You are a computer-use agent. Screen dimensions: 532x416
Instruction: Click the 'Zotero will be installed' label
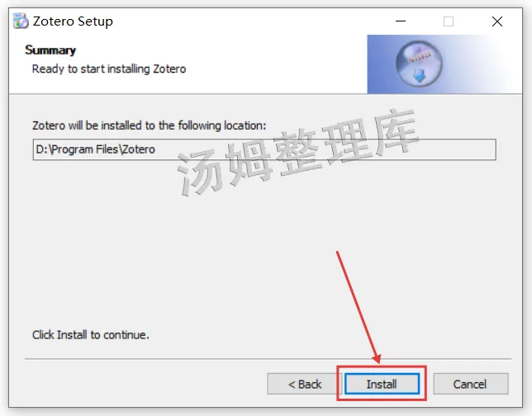pos(150,125)
